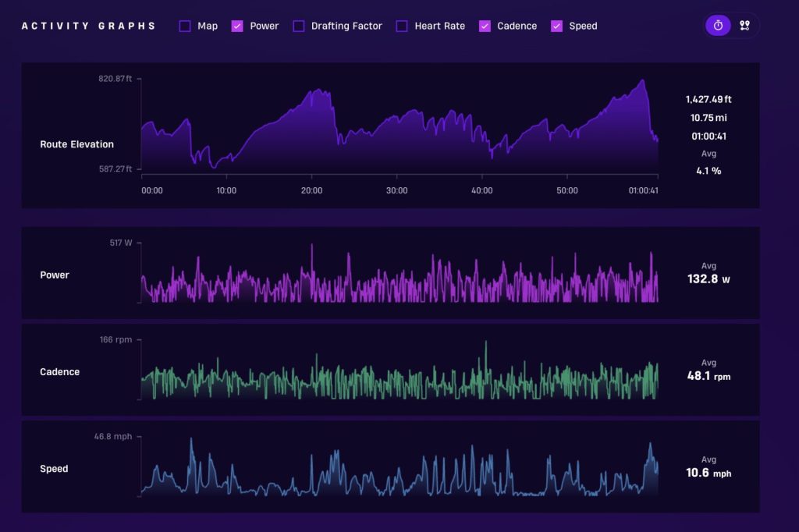This screenshot has width=799, height=532.
Task: Uncheck the Power graph checkbox
Action: point(237,26)
